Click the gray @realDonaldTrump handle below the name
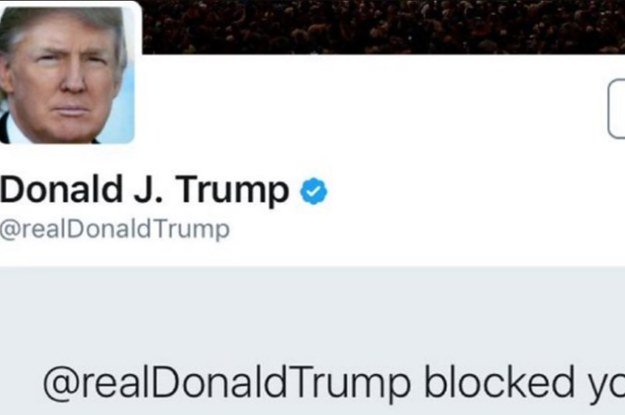625x415 pixels. pos(115,230)
